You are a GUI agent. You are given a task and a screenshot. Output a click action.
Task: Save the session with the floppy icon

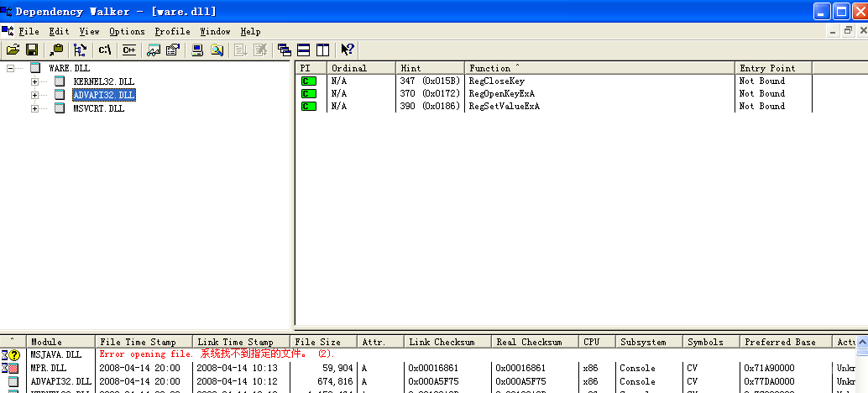(x=32, y=50)
